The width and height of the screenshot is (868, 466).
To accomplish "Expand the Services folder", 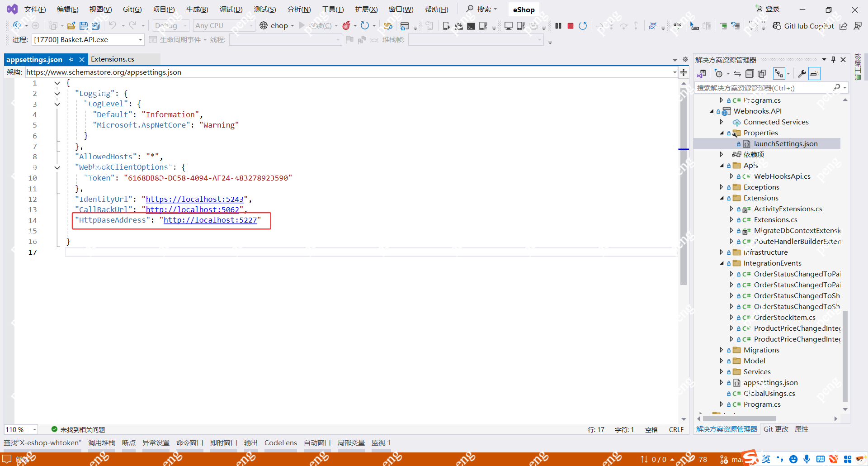I will (722, 371).
